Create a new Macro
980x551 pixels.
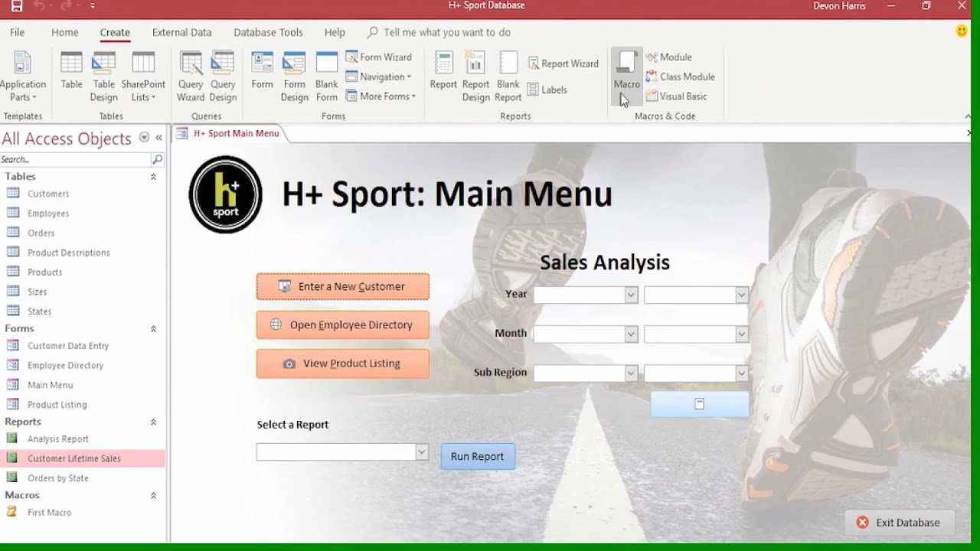point(626,77)
